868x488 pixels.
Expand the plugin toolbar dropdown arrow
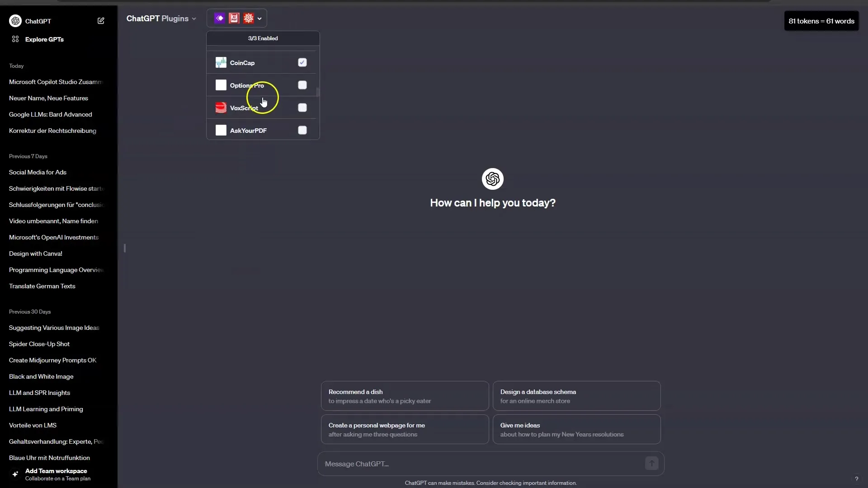tap(259, 19)
